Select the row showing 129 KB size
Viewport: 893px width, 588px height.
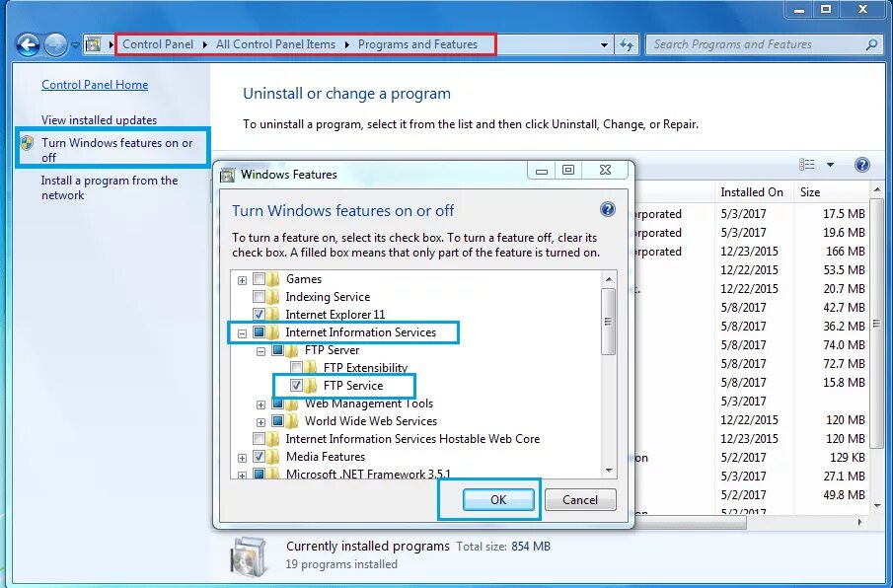click(752, 458)
